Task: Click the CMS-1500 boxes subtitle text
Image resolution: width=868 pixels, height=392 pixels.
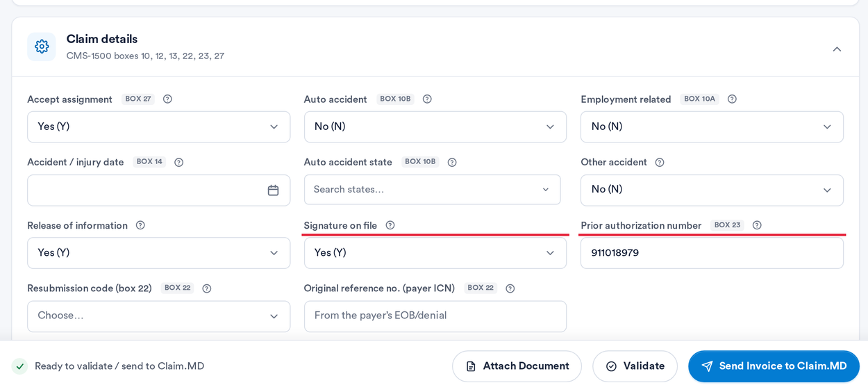Action: 145,56
